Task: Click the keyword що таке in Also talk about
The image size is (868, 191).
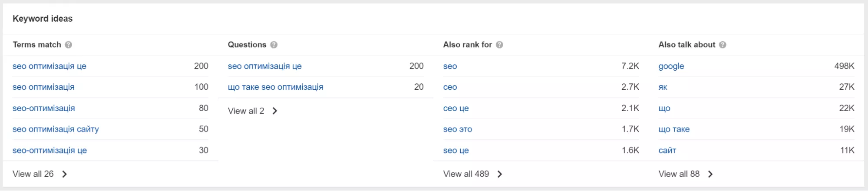Action: pos(674,129)
